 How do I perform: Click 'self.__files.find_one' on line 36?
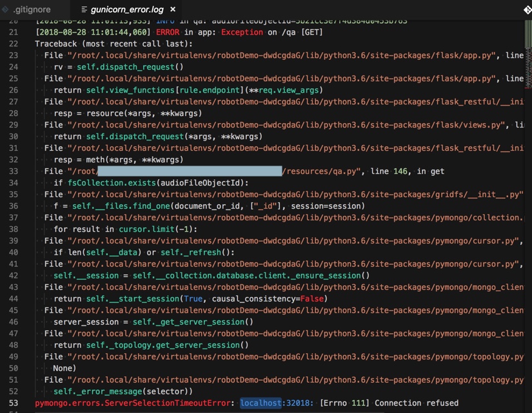pyautogui.click(x=121, y=206)
